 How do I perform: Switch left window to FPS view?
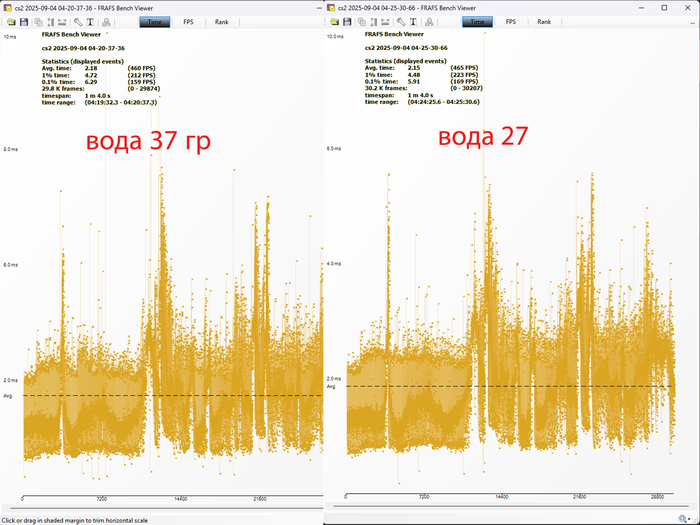click(x=188, y=21)
